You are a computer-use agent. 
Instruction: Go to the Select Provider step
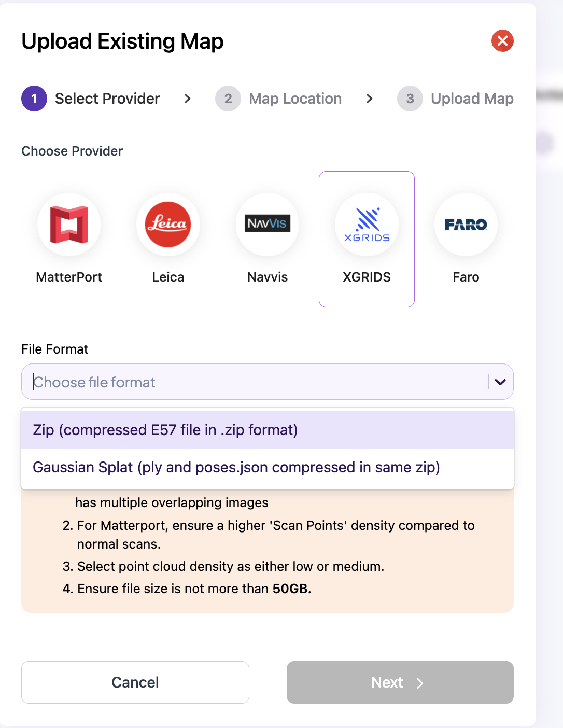(107, 99)
